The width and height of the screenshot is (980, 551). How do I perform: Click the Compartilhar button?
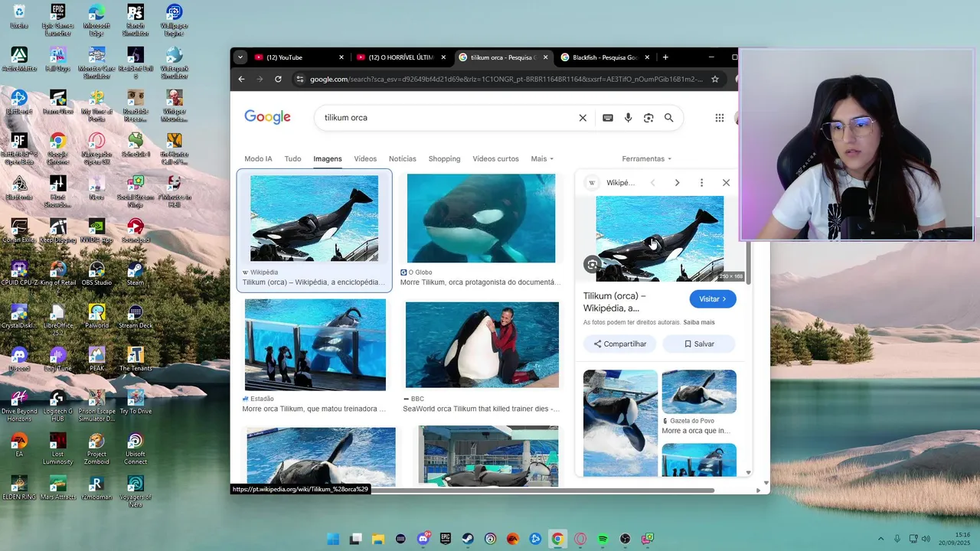tap(620, 344)
